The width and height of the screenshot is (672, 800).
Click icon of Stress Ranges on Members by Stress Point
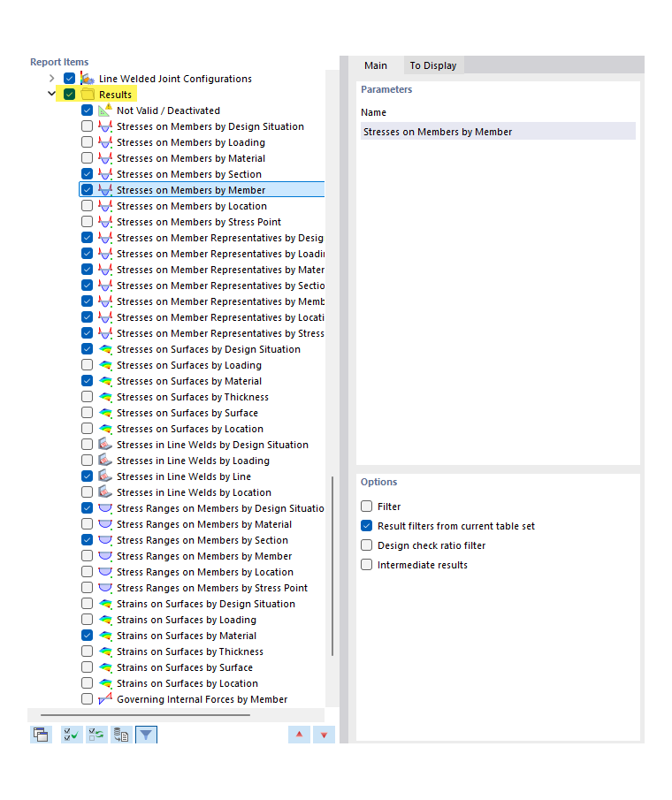click(105, 588)
